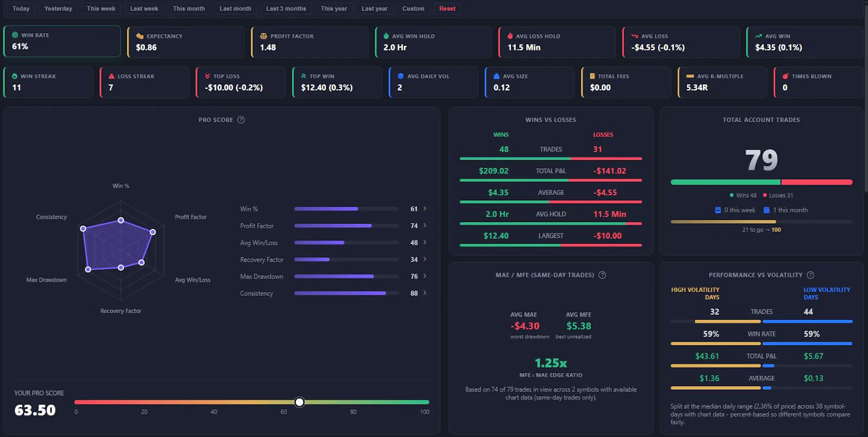This screenshot has width=868, height=437.
Task: Click the Win Rate trophy icon
Action: coord(15,35)
